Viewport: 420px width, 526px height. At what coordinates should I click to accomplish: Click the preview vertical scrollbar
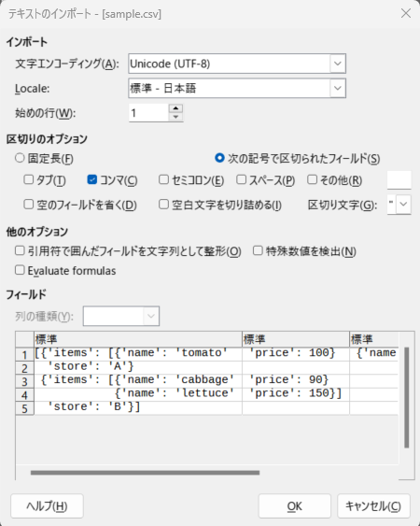(x=407, y=397)
